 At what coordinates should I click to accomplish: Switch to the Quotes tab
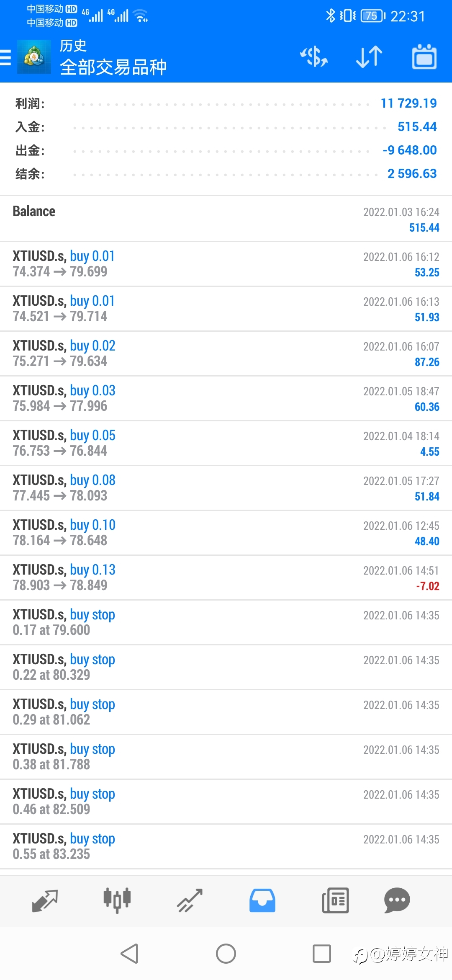click(x=45, y=900)
